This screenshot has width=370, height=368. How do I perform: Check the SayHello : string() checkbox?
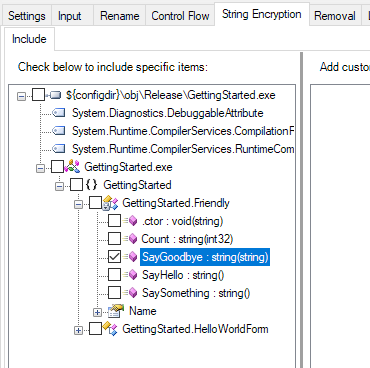pyautogui.click(x=114, y=275)
